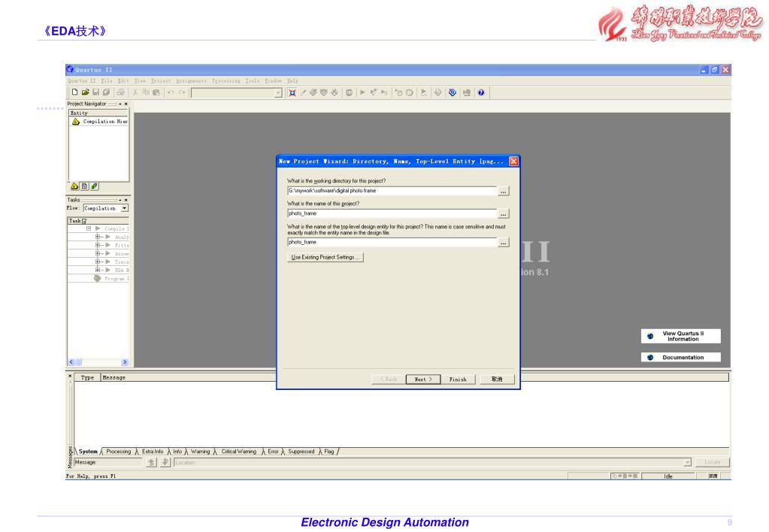
Task: Undo with the toolbar undo arrow
Action: 171,92
